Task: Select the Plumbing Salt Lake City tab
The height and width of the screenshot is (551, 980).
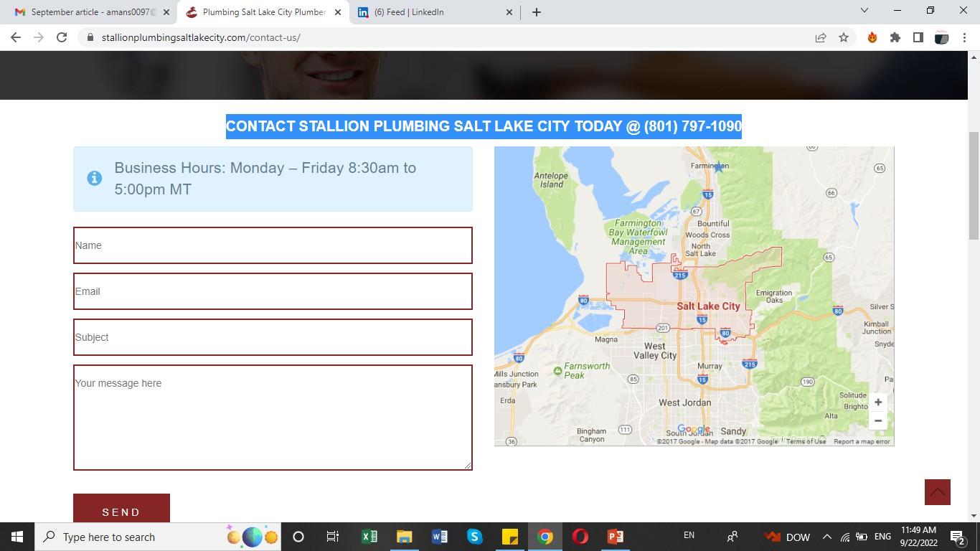Action: 264,12
